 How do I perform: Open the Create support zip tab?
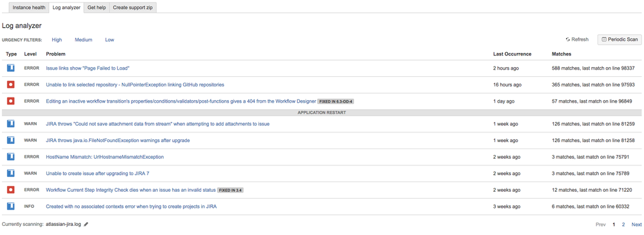coord(133,7)
